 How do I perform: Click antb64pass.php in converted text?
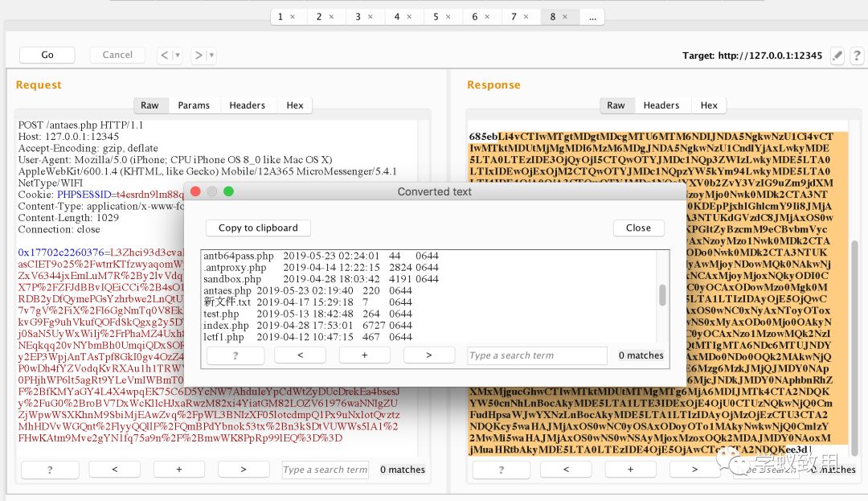click(239, 256)
